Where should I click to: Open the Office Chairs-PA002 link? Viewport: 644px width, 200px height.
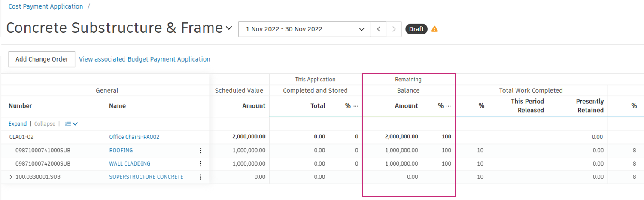click(134, 137)
